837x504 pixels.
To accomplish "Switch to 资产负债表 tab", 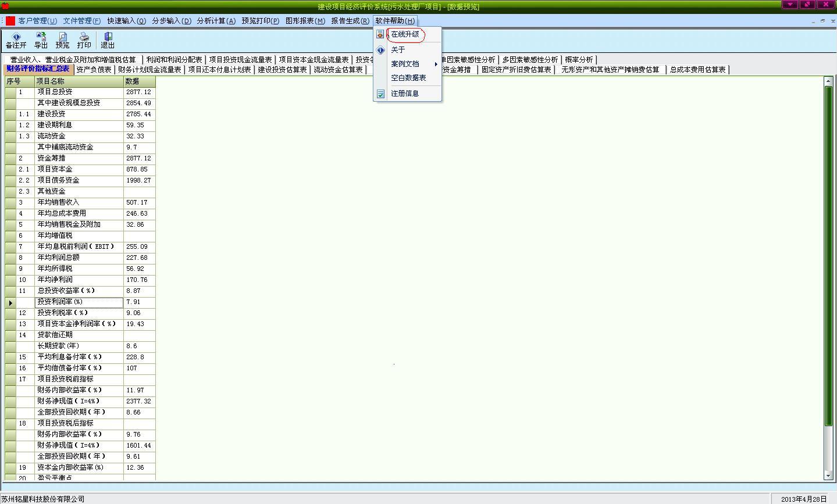I will [x=94, y=70].
